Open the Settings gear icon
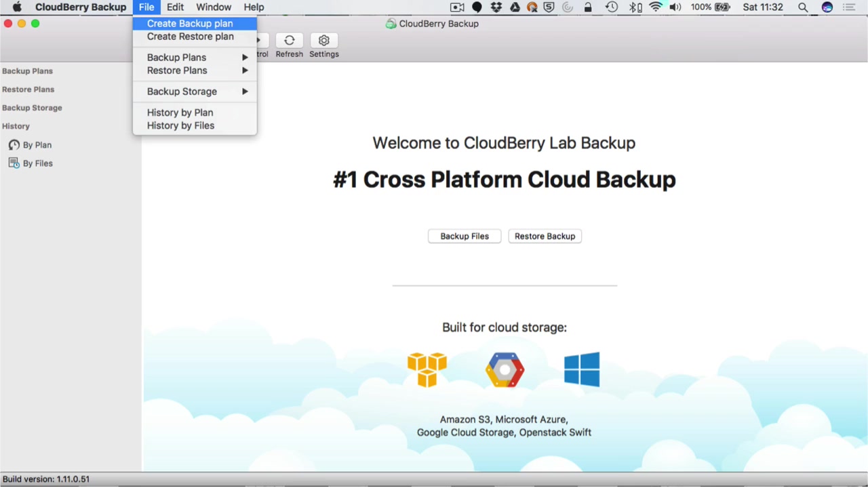Viewport: 868px width, 488px height. click(x=324, y=41)
